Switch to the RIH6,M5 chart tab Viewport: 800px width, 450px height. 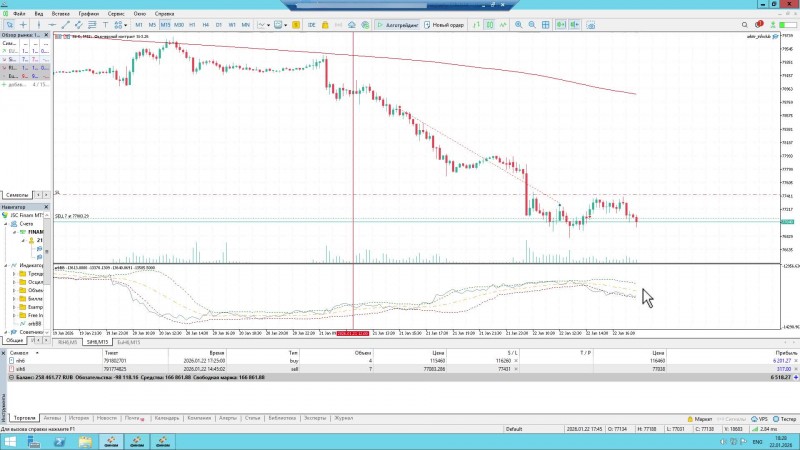(x=67, y=342)
